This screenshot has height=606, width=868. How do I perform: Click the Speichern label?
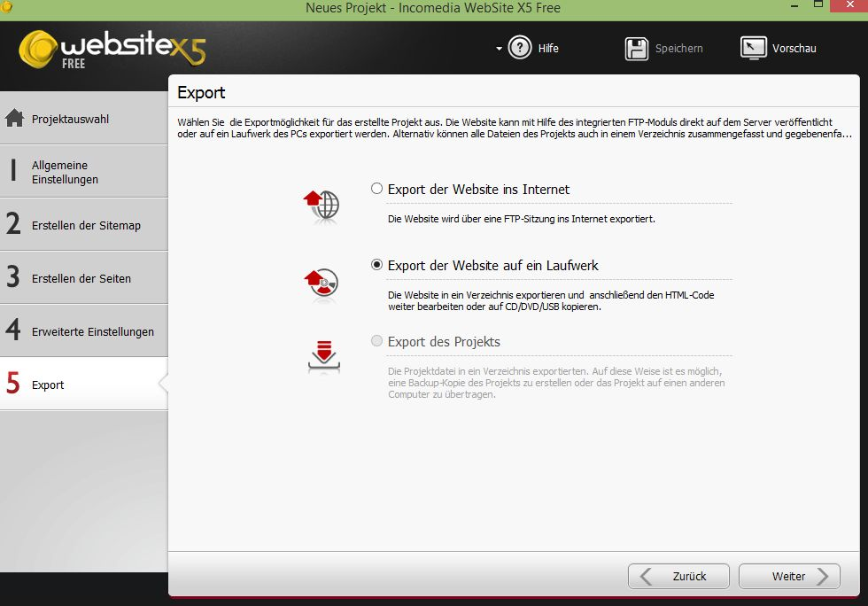[679, 49]
